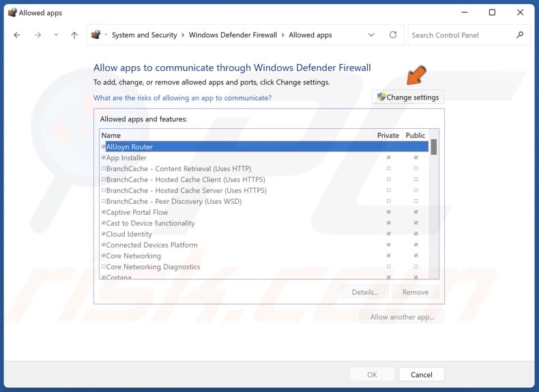Select the Captive Portal Flow row
The width and height of the screenshot is (539, 392).
264,212
